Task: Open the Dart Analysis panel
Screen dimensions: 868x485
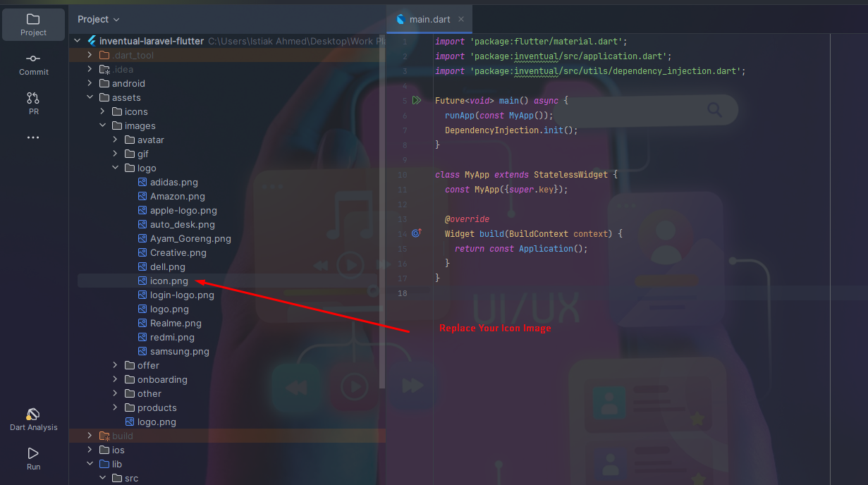Action: 33,419
